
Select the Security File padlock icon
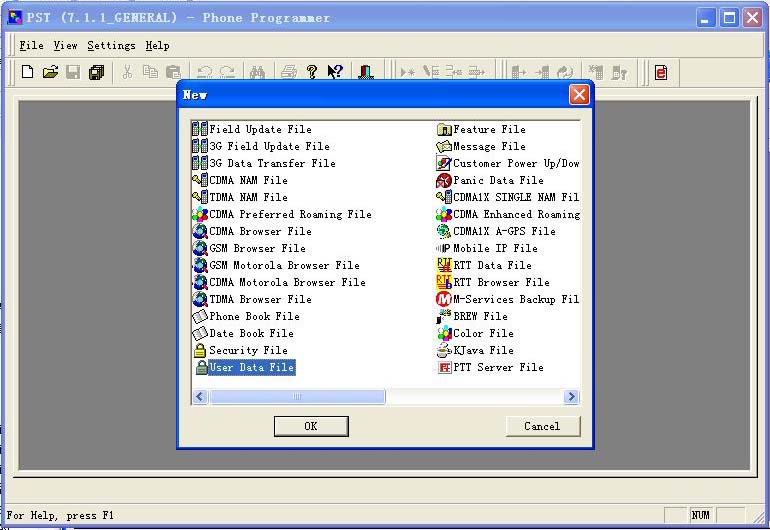[199, 350]
